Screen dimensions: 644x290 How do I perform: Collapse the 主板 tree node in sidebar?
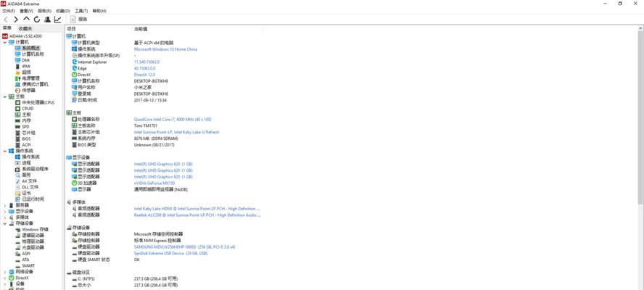4,96
